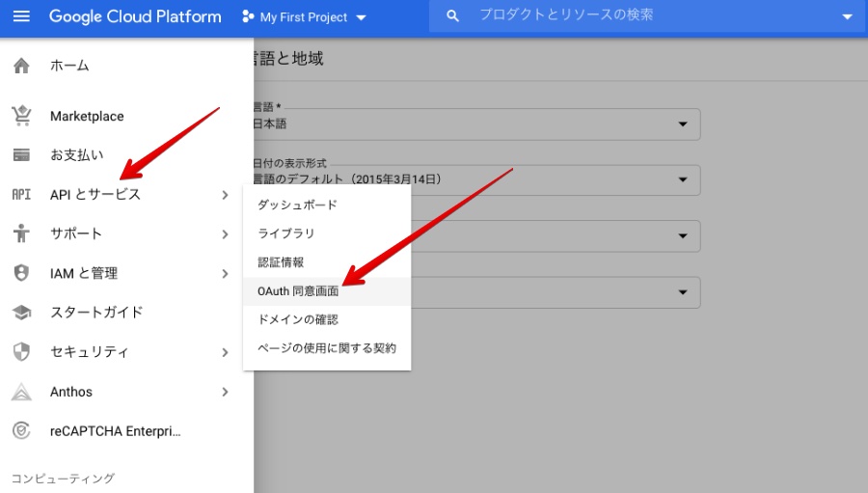This screenshot has height=493, width=868.
Task: Click the Marketplace cart icon
Action: [21, 116]
